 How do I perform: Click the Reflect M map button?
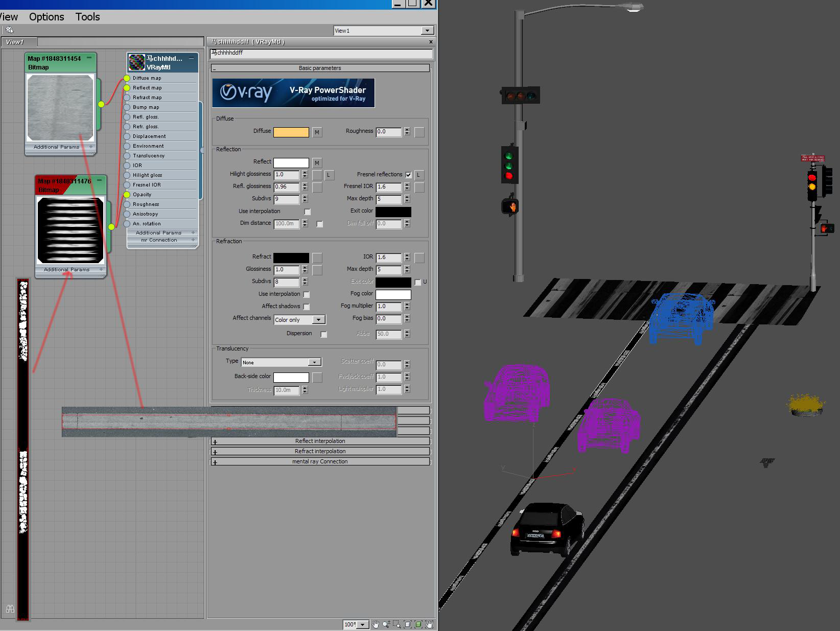(317, 163)
